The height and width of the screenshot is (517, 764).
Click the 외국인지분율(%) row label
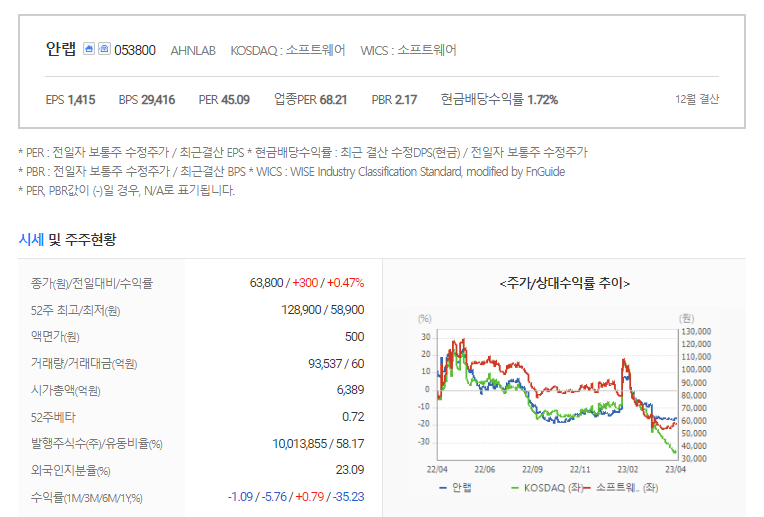pos(71,471)
